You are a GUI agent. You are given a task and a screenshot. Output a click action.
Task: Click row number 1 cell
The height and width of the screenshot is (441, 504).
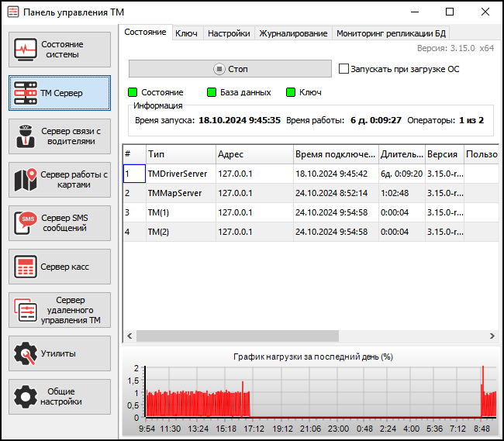134,174
